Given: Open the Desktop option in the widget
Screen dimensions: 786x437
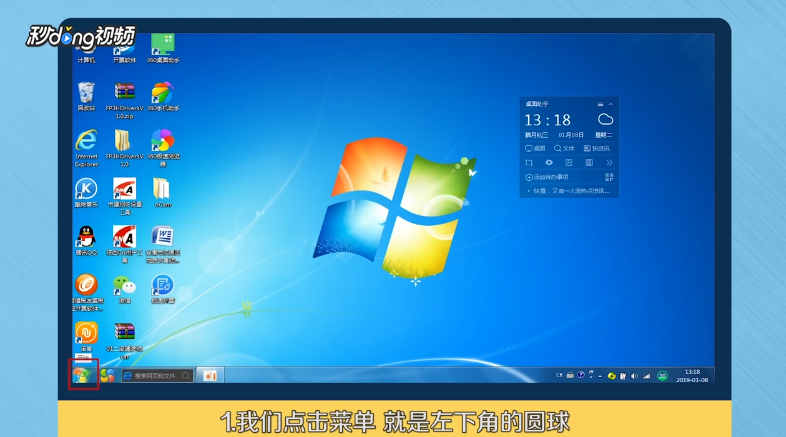Looking at the screenshot, I should click(x=535, y=148).
